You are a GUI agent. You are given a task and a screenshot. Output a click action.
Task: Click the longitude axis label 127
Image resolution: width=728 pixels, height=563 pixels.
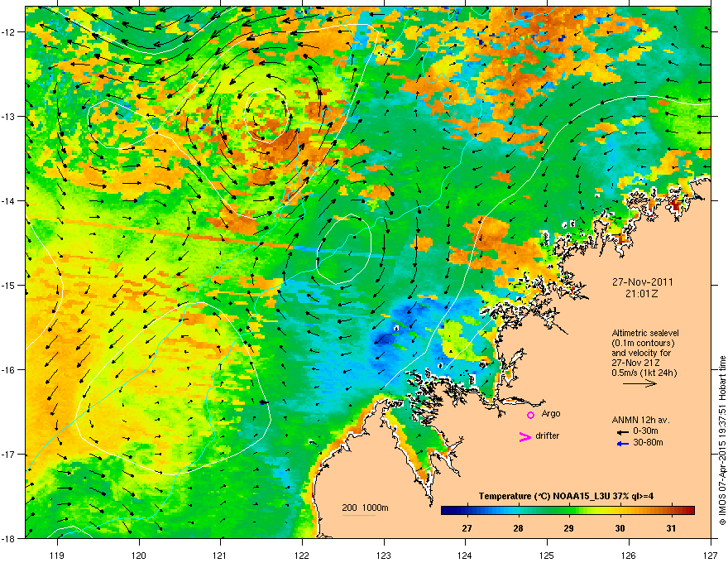click(711, 555)
